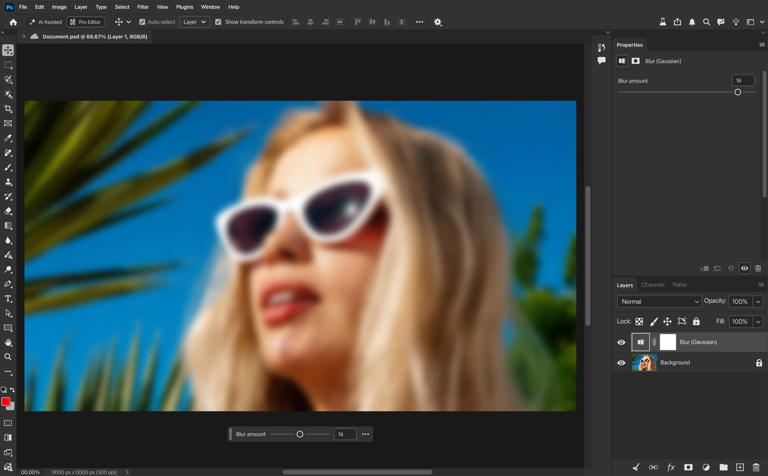Viewport: 768px width, 476px height.
Task: Select the Eraser tool
Action: (8, 211)
